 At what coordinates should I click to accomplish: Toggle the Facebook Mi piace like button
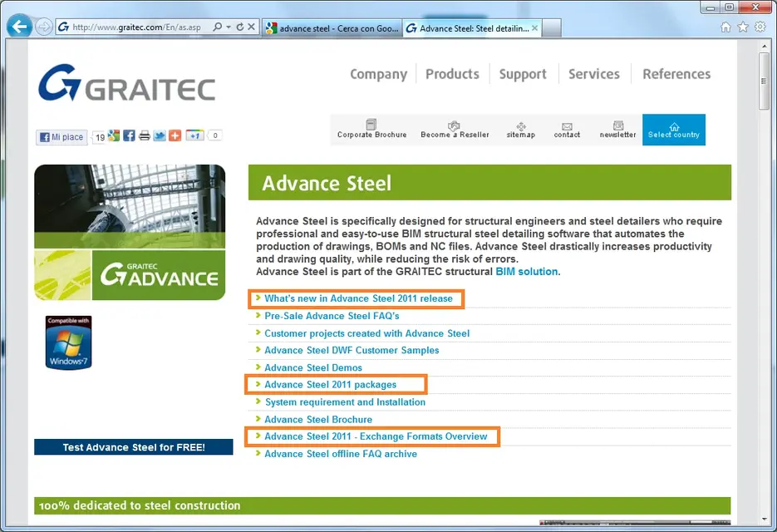[61, 135]
